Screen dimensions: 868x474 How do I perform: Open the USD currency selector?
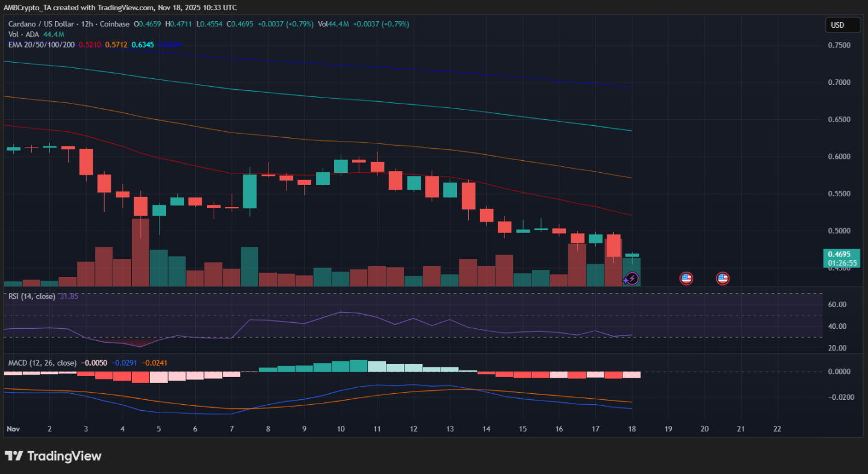(x=842, y=25)
